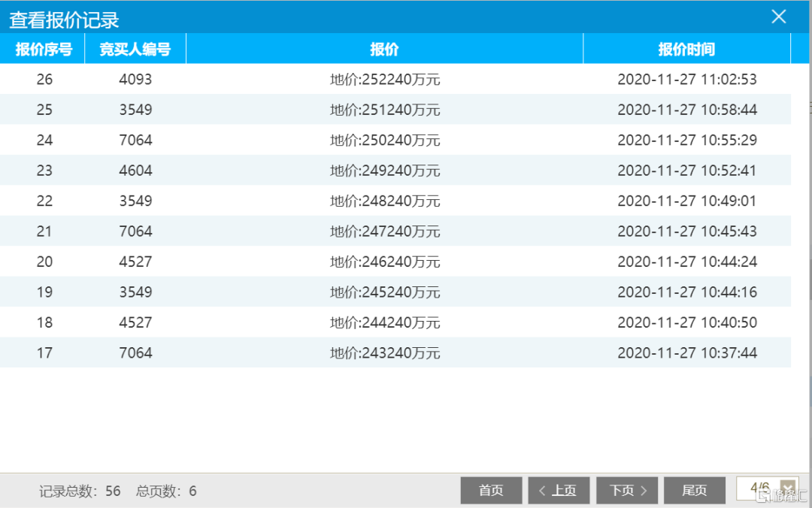Click the 报价 column header
The width and height of the screenshot is (812, 508).
pos(384,50)
